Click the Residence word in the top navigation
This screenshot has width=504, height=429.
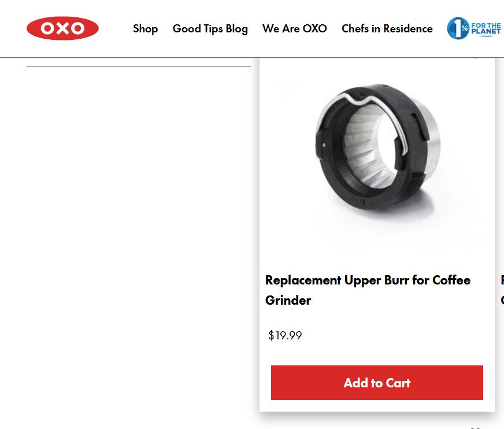[x=407, y=28]
